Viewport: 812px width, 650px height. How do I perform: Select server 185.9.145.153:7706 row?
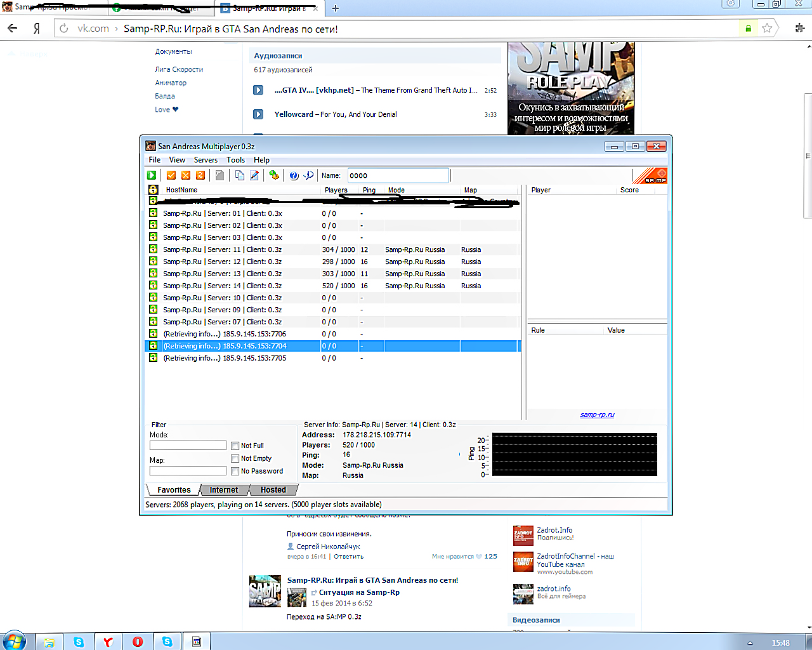(x=332, y=334)
